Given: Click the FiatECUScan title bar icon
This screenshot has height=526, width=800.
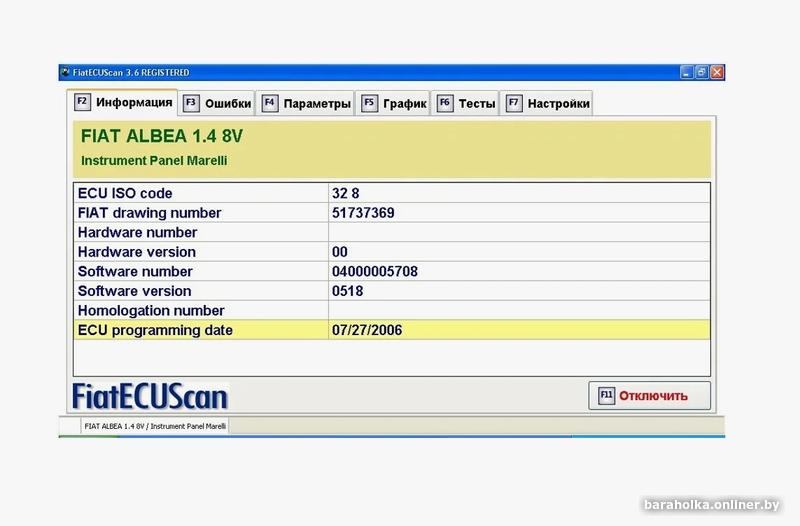Looking at the screenshot, I should pos(65,72).
